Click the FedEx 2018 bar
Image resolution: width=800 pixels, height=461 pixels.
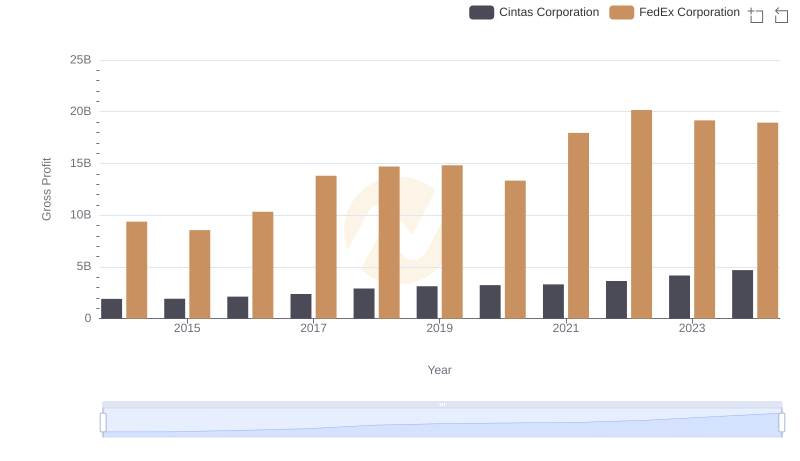pos(389,243)
